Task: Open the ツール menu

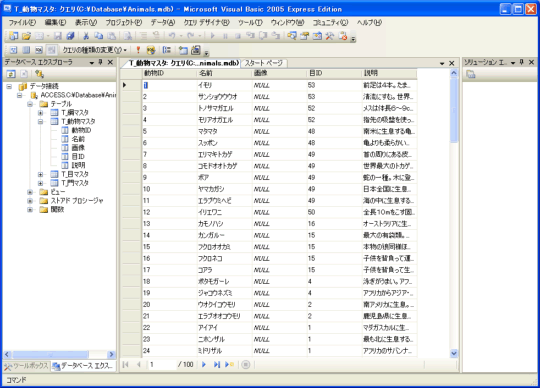Action: [250, 23]
